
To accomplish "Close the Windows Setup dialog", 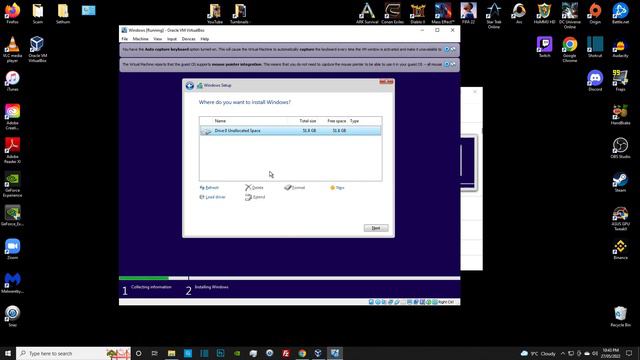I will click(386, 82).
